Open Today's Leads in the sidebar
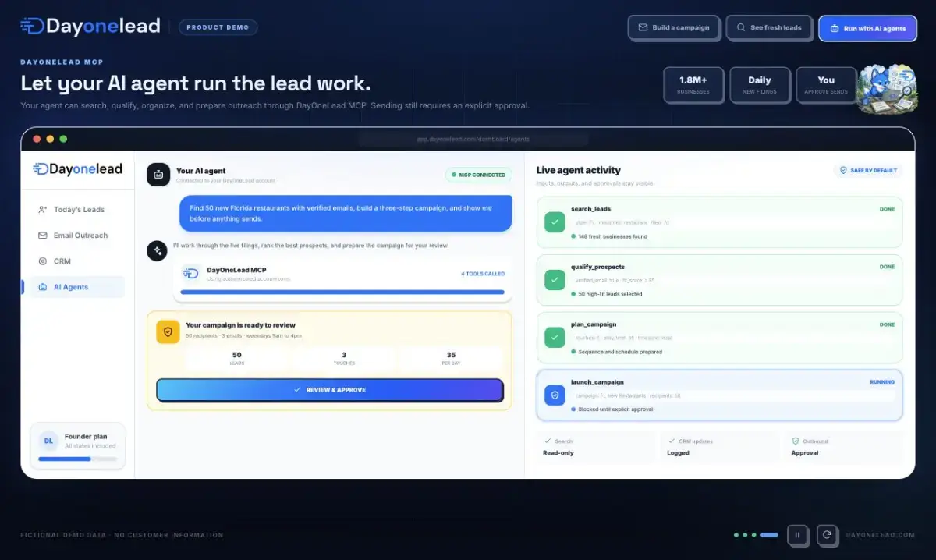This screenshot has width=936, height=560. [77, 209]
